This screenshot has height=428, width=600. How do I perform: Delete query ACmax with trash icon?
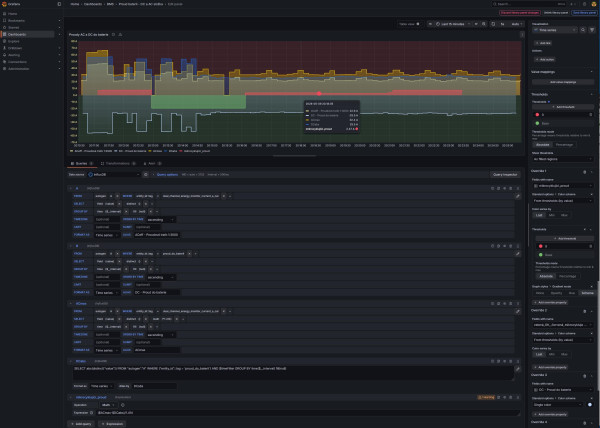pos(511,304)
